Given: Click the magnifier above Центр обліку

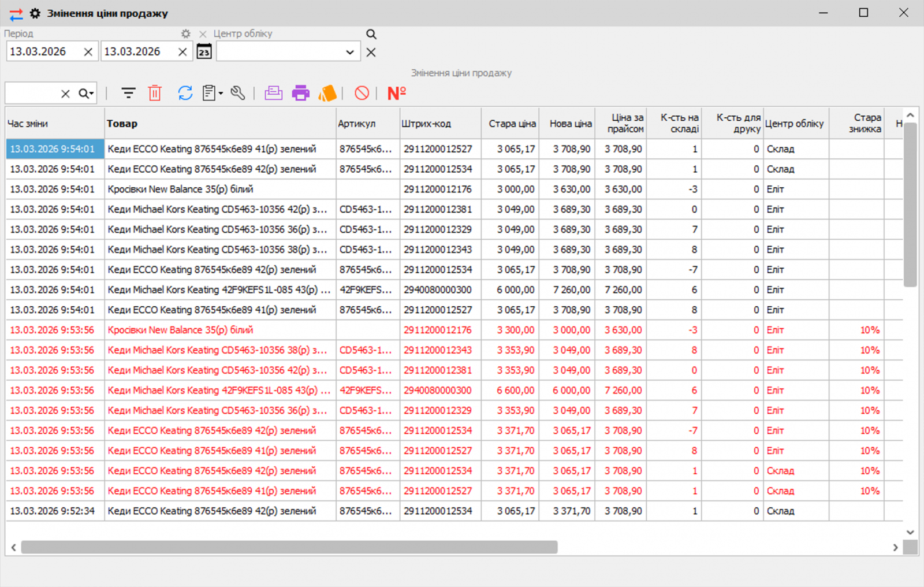Looking at the screenshot, I should click(371, 34).
